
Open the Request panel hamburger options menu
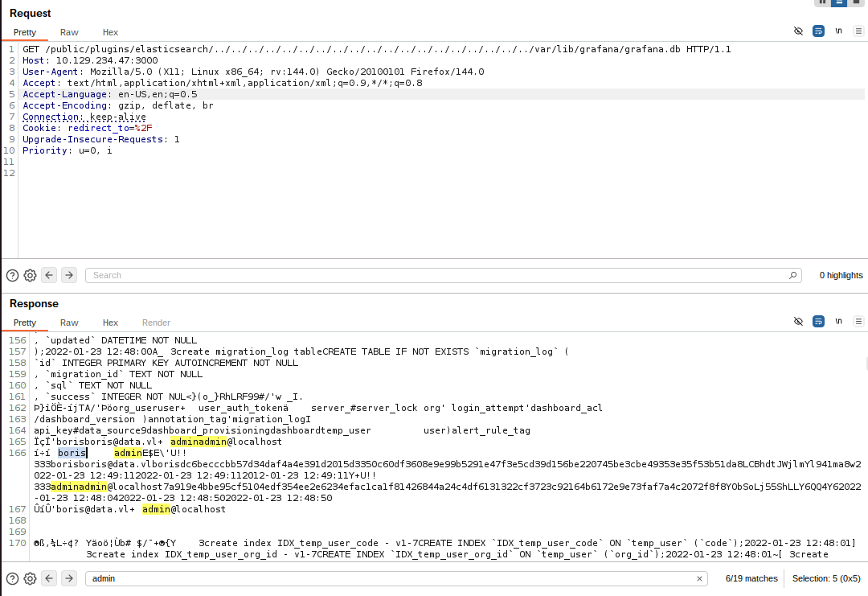tap(858, 31)
